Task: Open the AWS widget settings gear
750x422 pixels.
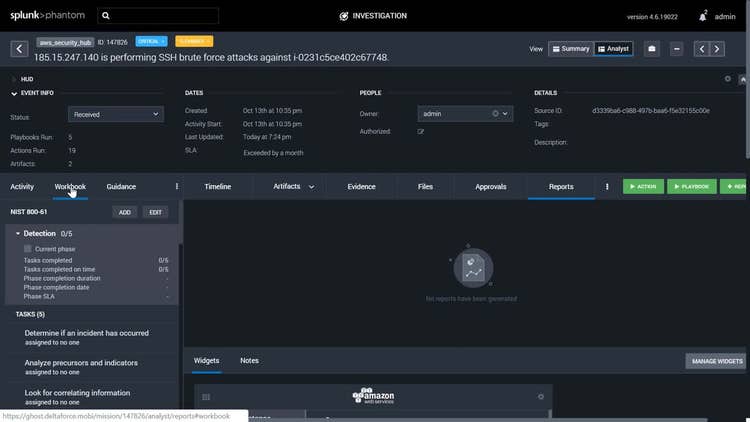Action: pos(541,397)
